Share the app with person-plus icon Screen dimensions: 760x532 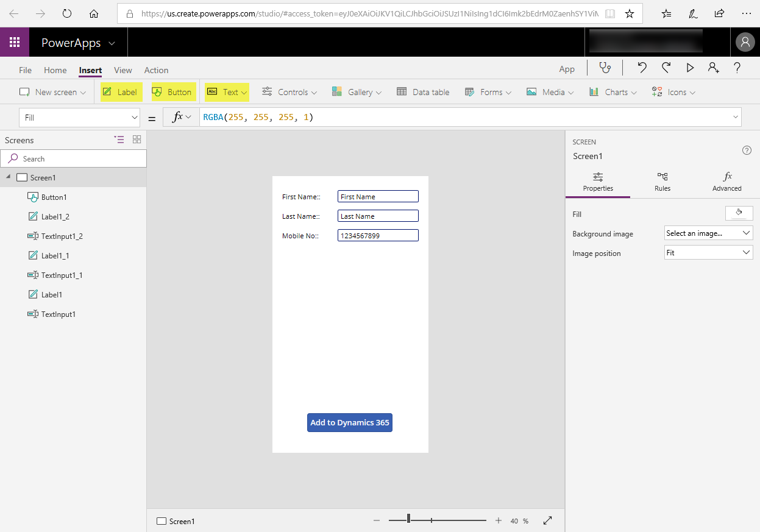tap(714, 68)
